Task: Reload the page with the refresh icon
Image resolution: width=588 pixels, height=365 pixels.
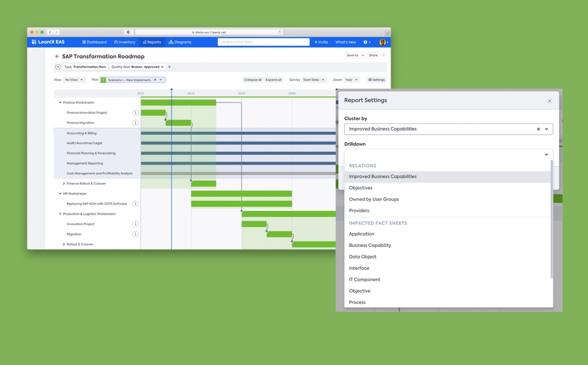Action: tap(279, 32)
